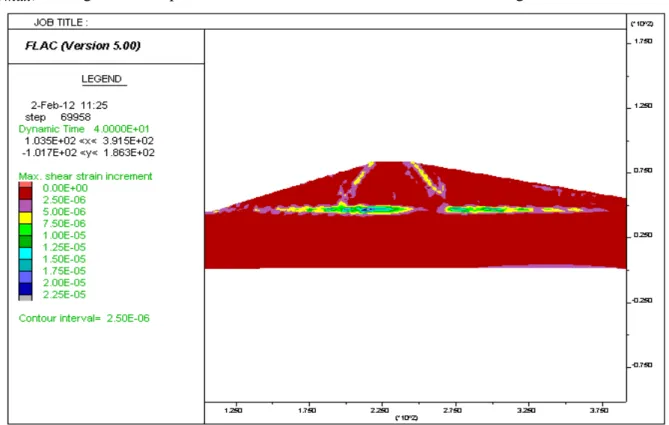Click the light blue legend swatch
The height and width of the screenshot is (425, 669).
(25, 277)
